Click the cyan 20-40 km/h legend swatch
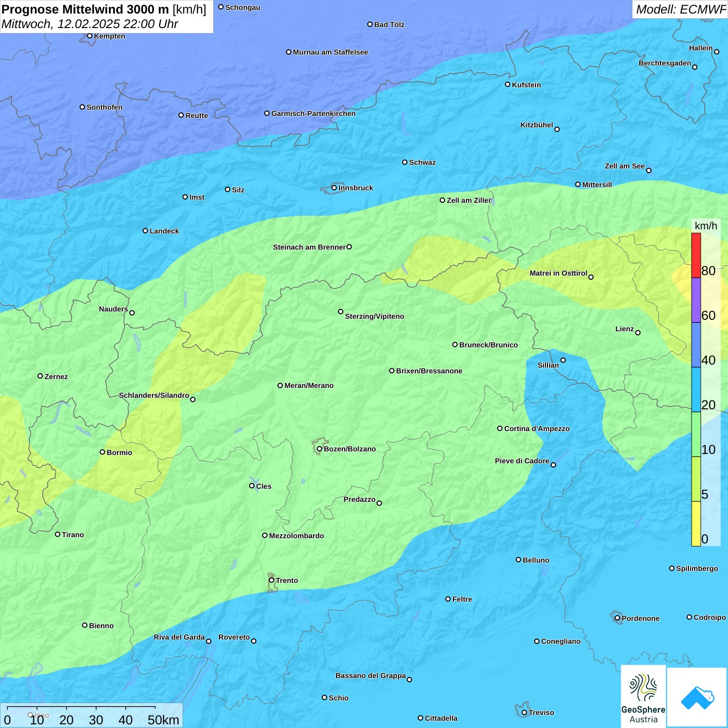 coord(696,389)
